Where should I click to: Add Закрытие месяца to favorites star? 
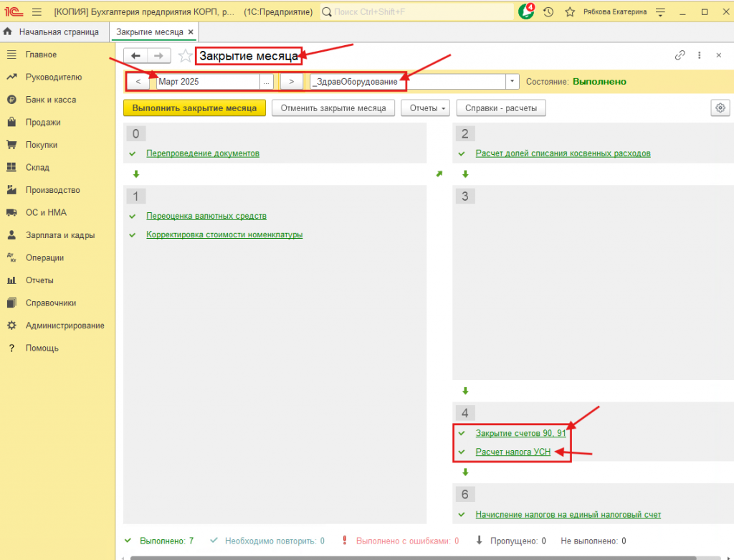pyautogui.click(x=186, y=56)
